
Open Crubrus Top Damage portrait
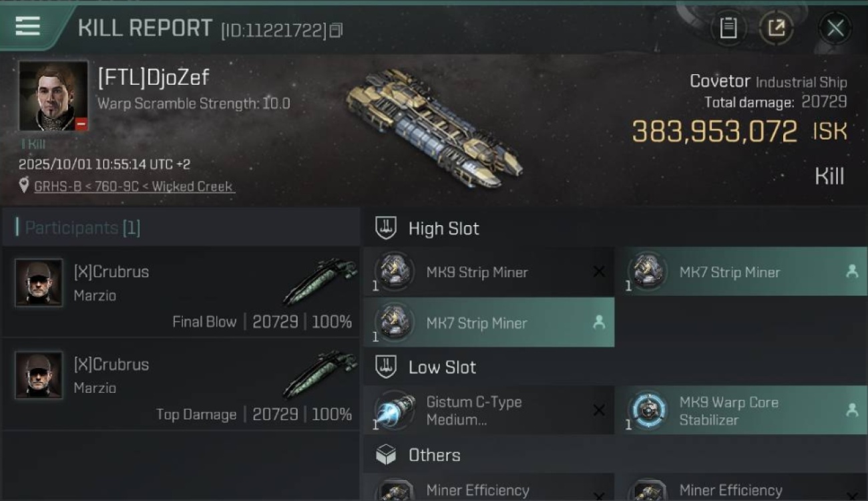(x=39, y=375)
